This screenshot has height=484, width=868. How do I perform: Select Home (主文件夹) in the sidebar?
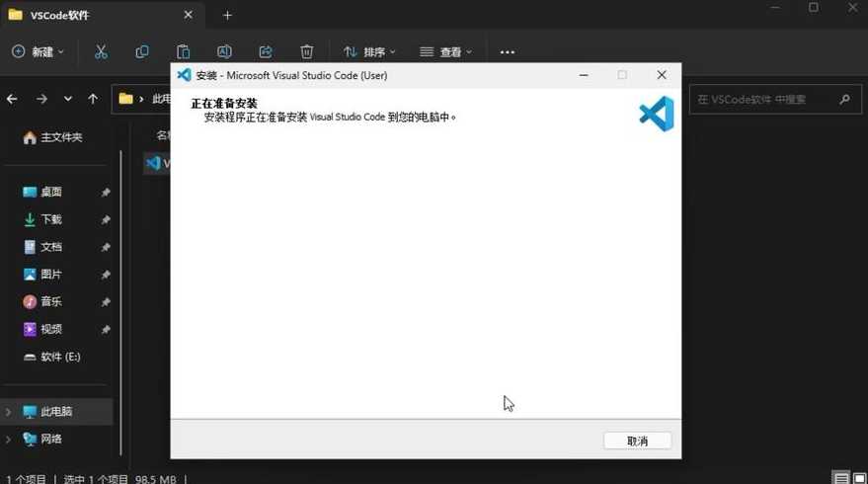[x=53, y=137]
